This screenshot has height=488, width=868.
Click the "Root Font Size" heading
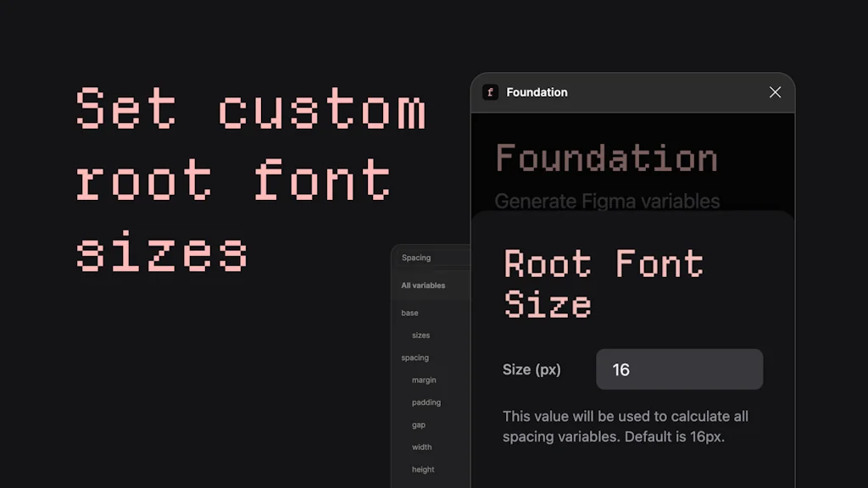pos(604,284)
